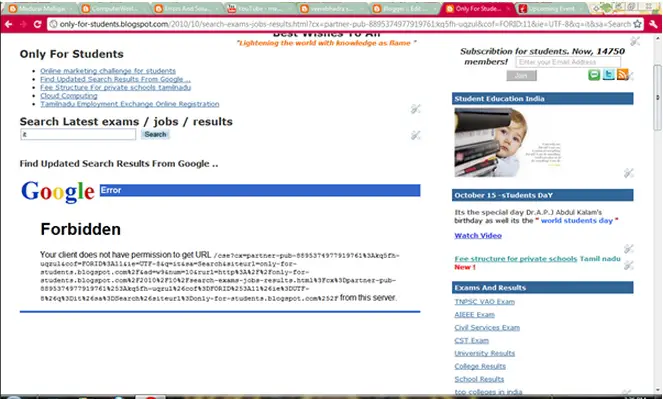This screenshot has width=663, height=399.
Task: Bookmark this page with the star icon
Action: click(x=637, y=24)
